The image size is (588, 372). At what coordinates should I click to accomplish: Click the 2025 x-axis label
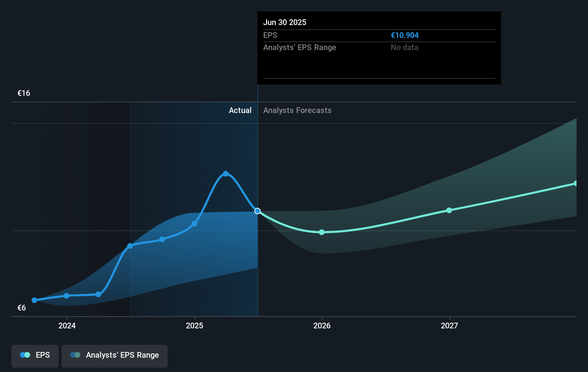pyautogui.click(x=194, y=325)
